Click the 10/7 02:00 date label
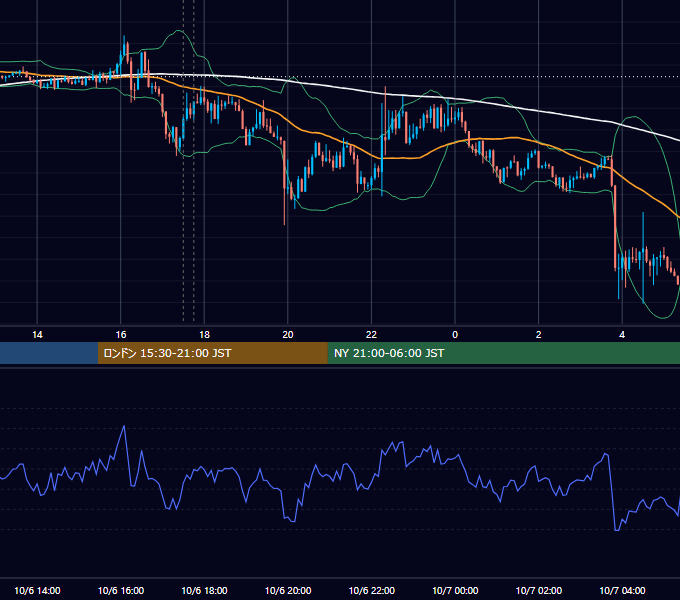 539,590
